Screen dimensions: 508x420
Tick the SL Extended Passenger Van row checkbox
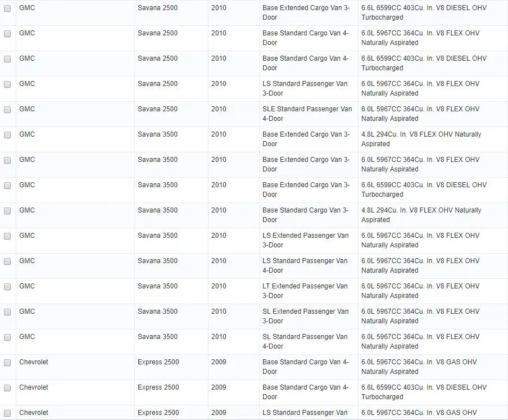pos(7,311)
